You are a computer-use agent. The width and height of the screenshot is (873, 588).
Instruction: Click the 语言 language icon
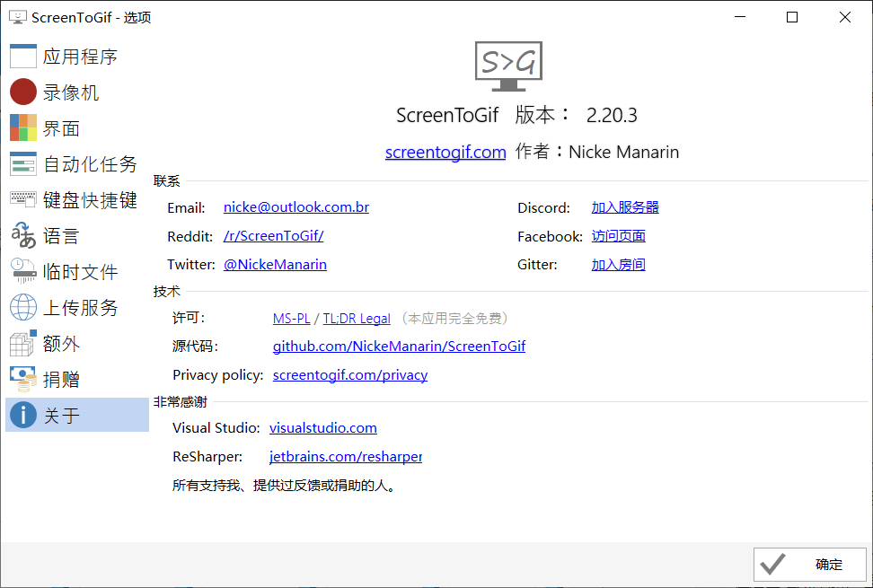(22, 236)
